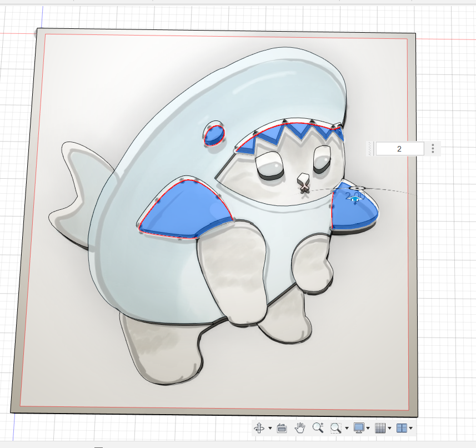Select the Zoom tool
Viewport: 476px width, 448px height.
[x=318, y=429]
